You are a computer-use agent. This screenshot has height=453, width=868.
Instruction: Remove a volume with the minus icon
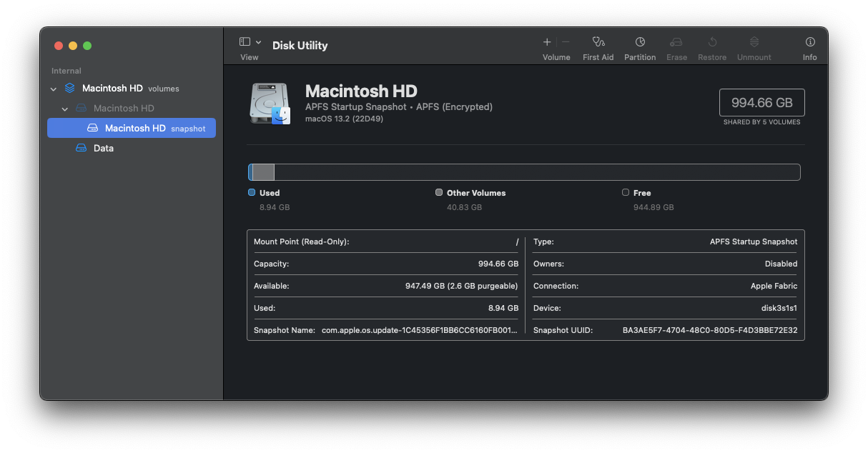tap(566, 42)
